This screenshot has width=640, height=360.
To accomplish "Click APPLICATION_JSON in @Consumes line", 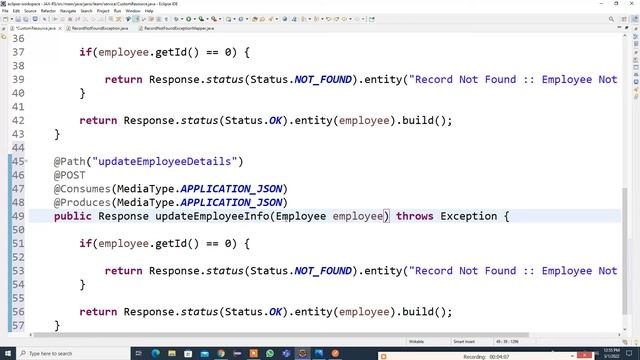I will pyautogui.click(x=231, y=189).
